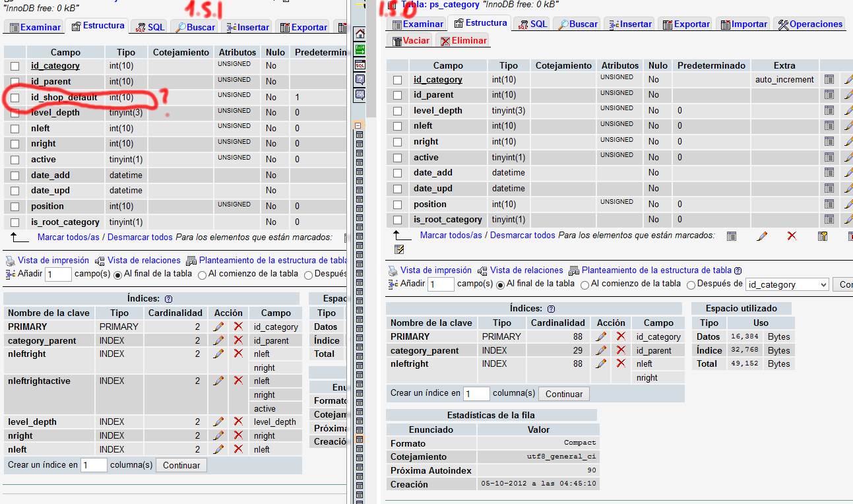Check the id_shop_default field checkbox in left panel
The height and width of the screenshot is (504, 853).
point(15,98)
